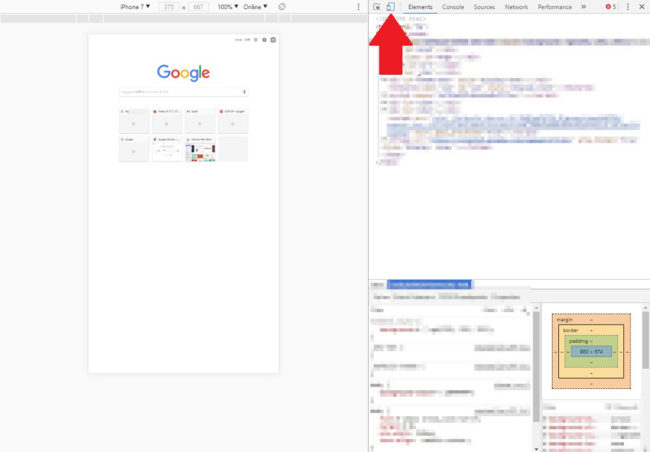Screen dimensions: 650x452
Task: Open the Sources tab
Action: tap(484, 7)
